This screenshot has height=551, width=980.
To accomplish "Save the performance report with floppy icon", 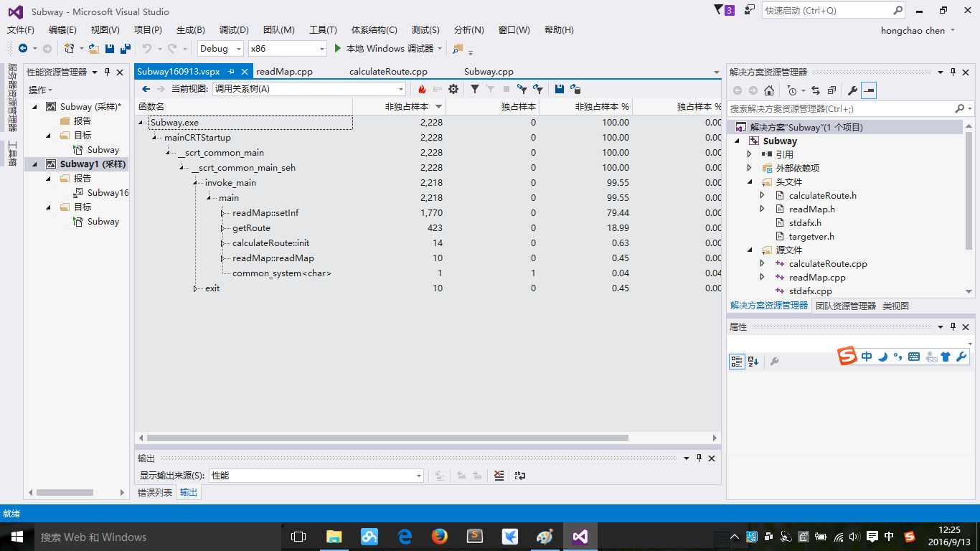I will 559,89.
